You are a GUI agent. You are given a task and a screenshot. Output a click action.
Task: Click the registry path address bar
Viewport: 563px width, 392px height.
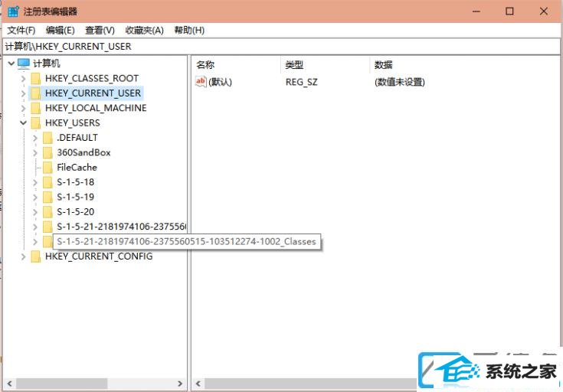pyautogui.click(x=281, y=46)
